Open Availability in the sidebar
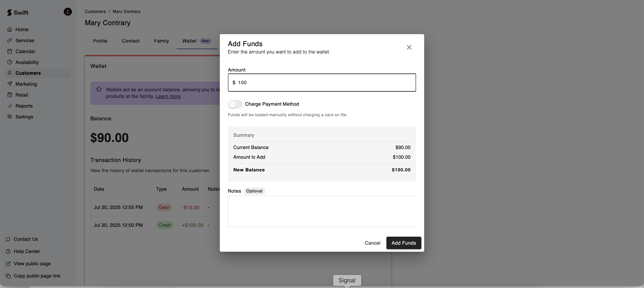This screenshot has width=644, height=288. pos(38,62)
